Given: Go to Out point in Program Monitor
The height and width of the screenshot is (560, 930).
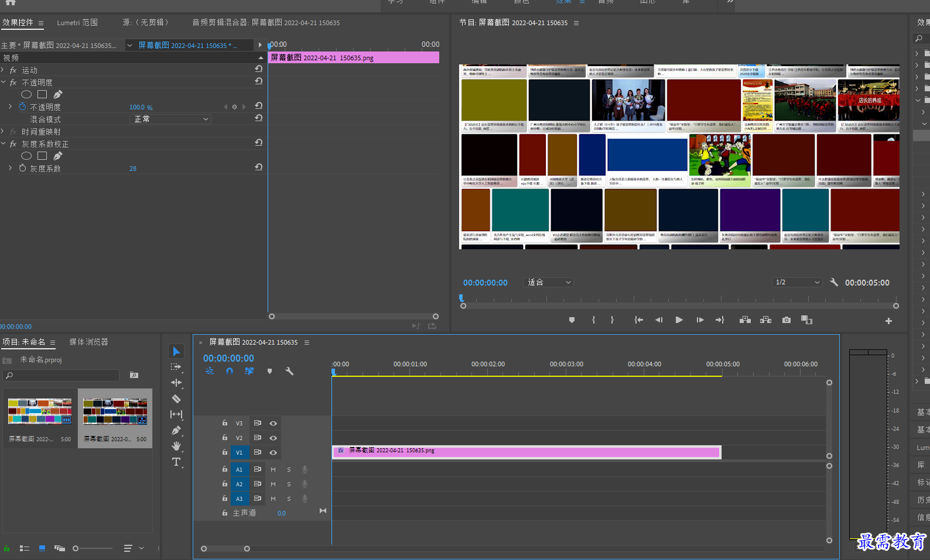Looking at the screenshot, I should coord(720,320).
